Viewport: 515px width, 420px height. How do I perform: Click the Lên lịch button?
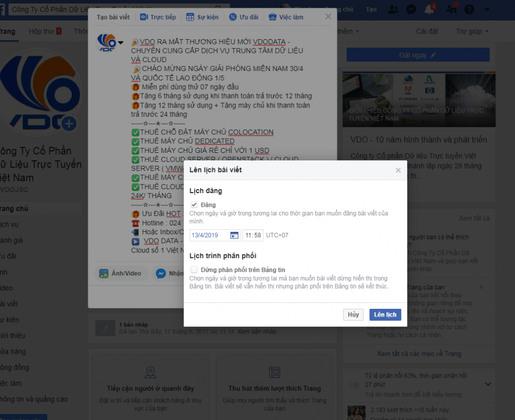click(385, 315)
